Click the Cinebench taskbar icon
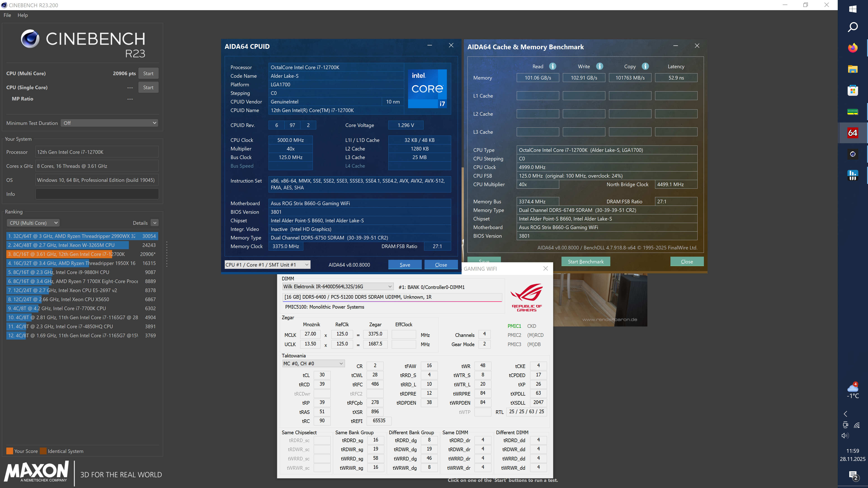This screenshot has width=868, height=488. [x=852, y=154]
